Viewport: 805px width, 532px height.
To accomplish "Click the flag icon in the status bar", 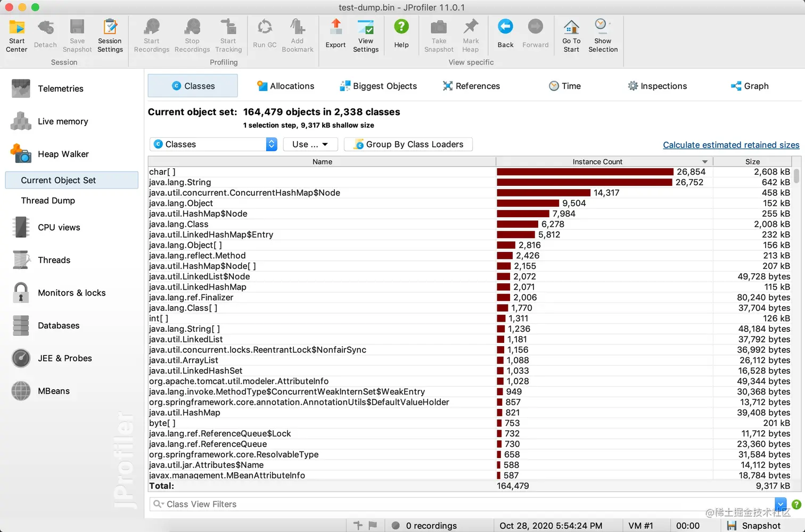I will (x=373, y=526).
